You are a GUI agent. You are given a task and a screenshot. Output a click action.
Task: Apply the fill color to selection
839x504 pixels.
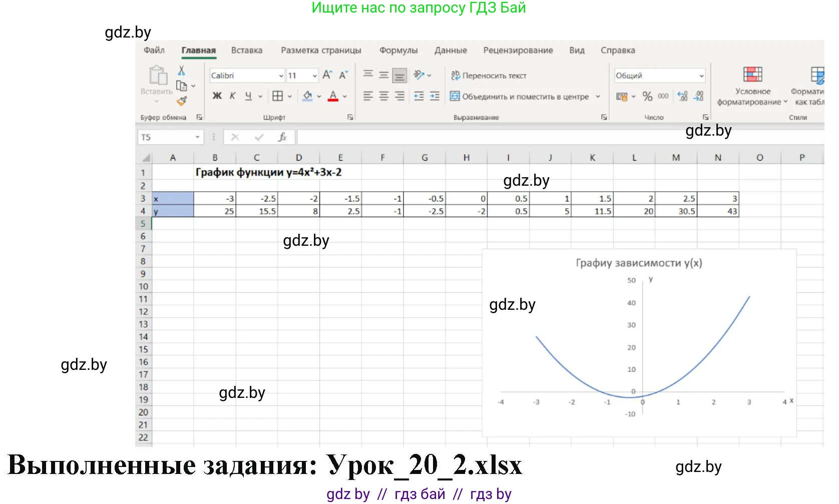point(307,96)
